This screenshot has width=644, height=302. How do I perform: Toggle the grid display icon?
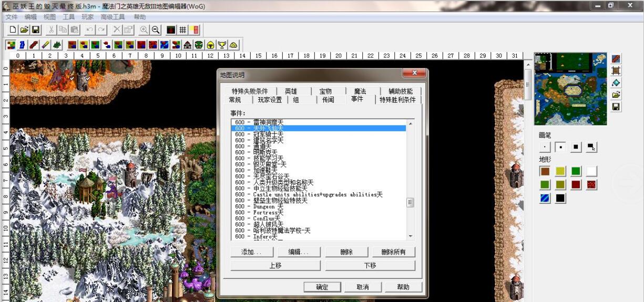pyautogui.click(x=182, y=30)
